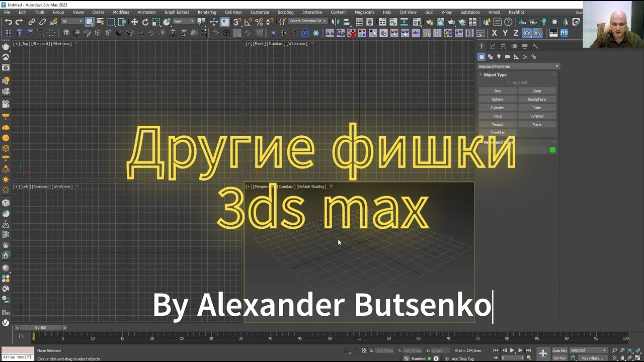
Task: Click the Mirror tool icon
Action: click(336, 22)
